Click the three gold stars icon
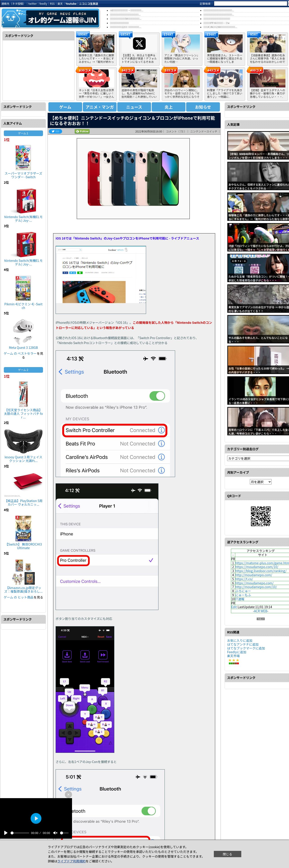Screen dimensions: 289x868 233,660
